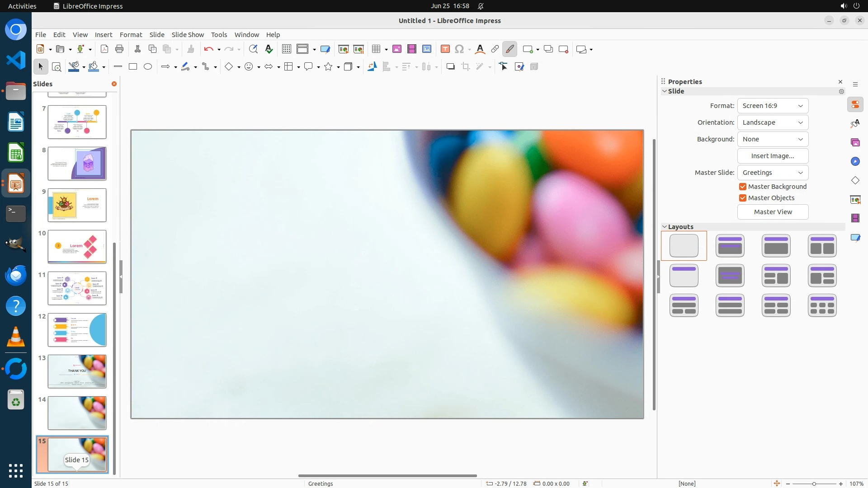Viewport: 868px width, 488px height.
Task: Click the Insert Image... button
Action: point(773,156)
